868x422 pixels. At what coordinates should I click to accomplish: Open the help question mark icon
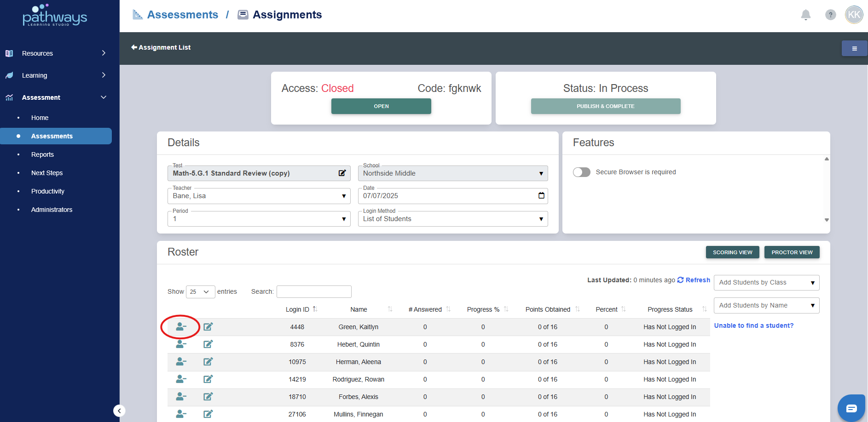[x=830, y=15]
